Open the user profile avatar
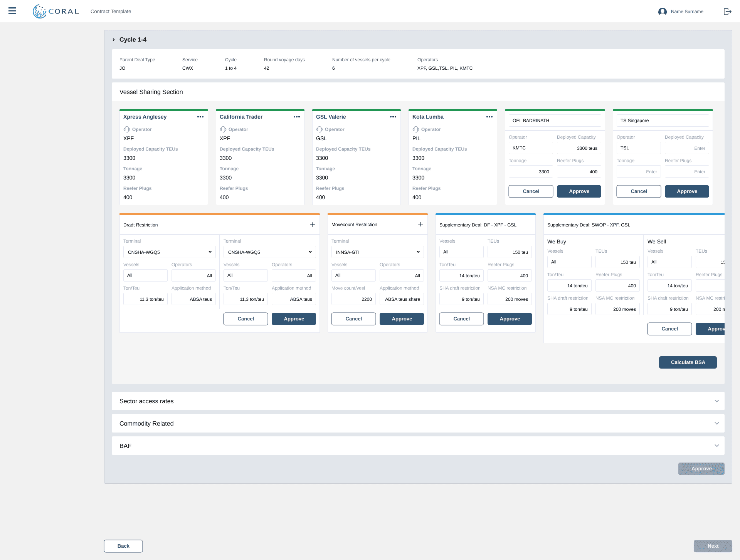 (662, 12)
